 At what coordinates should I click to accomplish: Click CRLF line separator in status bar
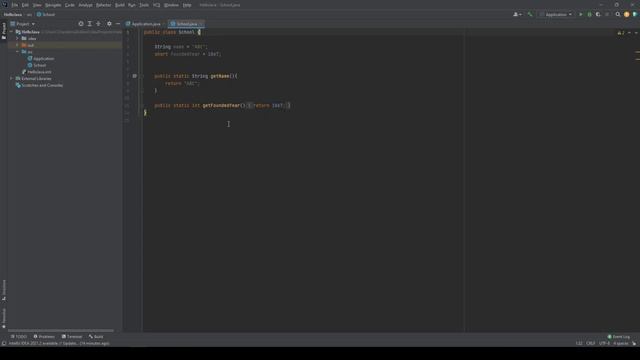point(591,344)
